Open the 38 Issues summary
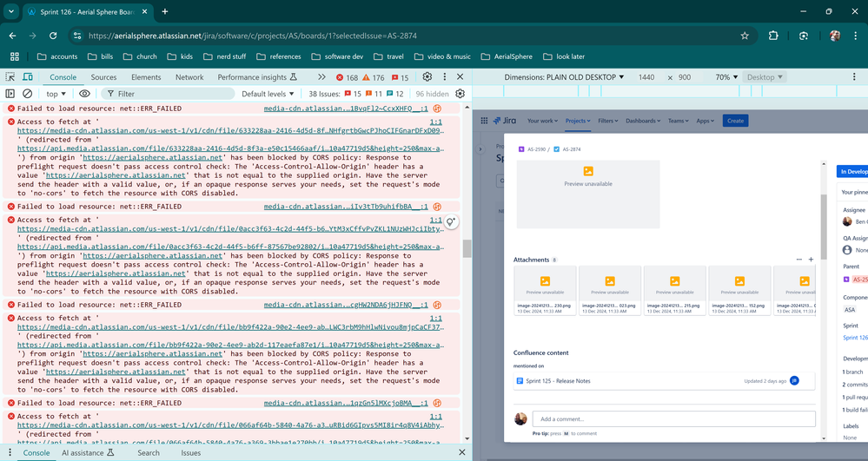Image resolution: width=868 pixels, height=461 pixels. click(x=356, y=94)
